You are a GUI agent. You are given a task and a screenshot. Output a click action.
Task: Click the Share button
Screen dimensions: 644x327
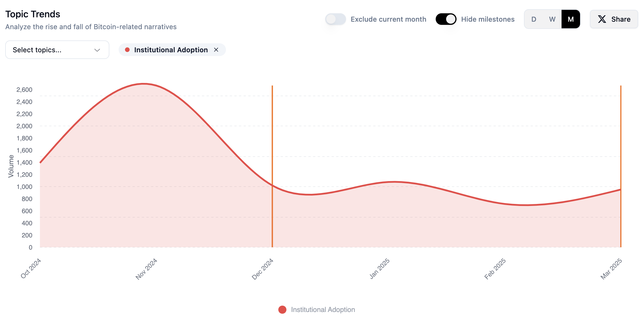pyautogui.click(x=614, y=19)
